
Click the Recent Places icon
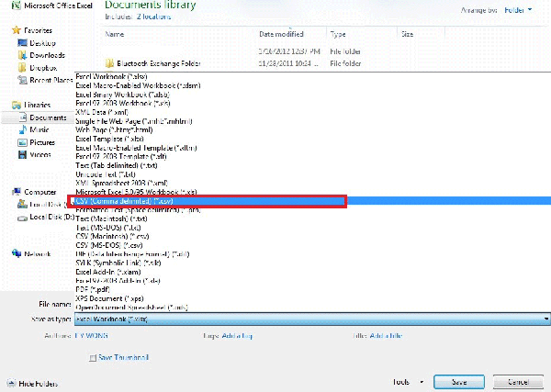(22, 80)
